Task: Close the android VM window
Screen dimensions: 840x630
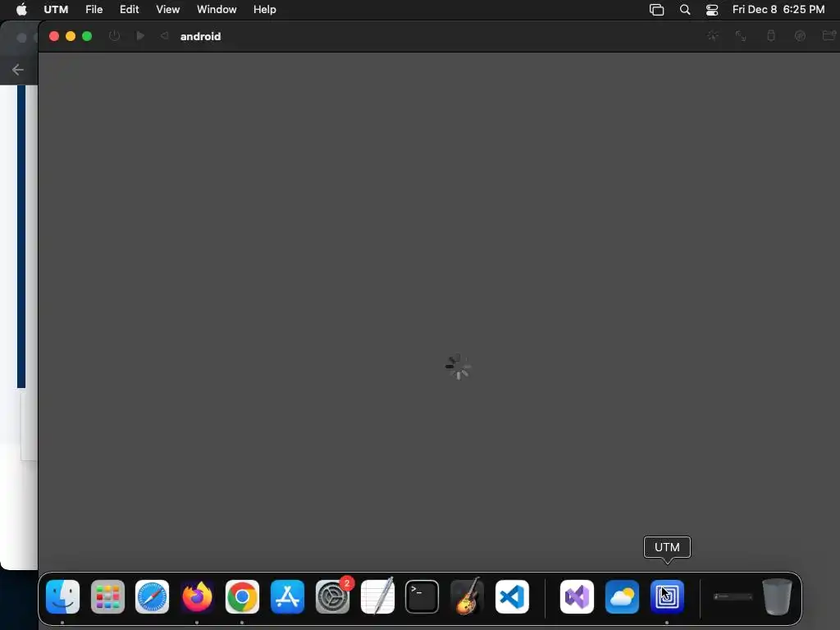Action: 54,36
